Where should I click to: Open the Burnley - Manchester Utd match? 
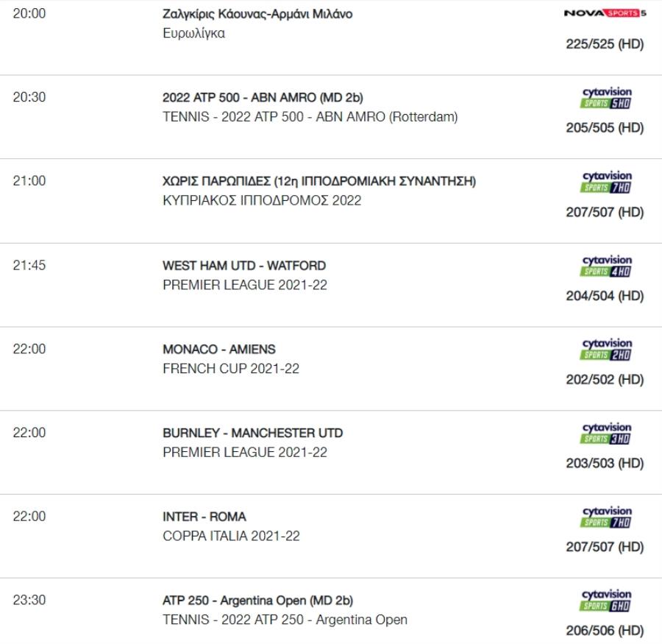coord(252,433)
